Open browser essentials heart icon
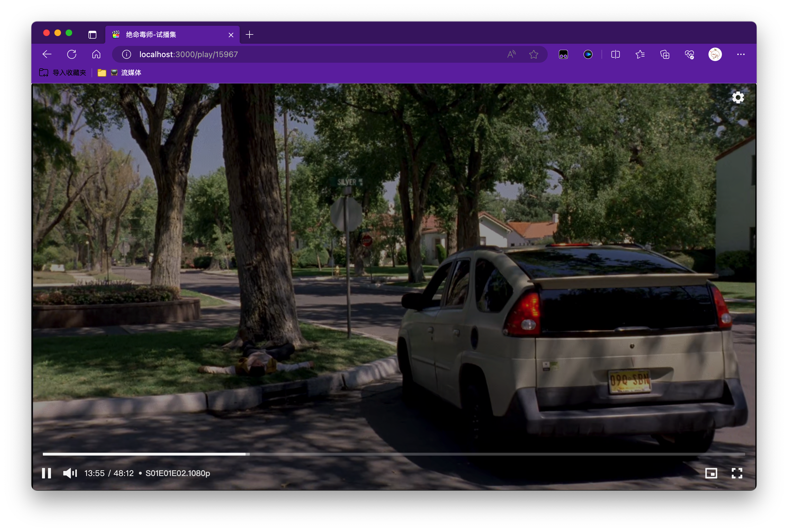Screen dimensions: 788x532 click(689, 54)
